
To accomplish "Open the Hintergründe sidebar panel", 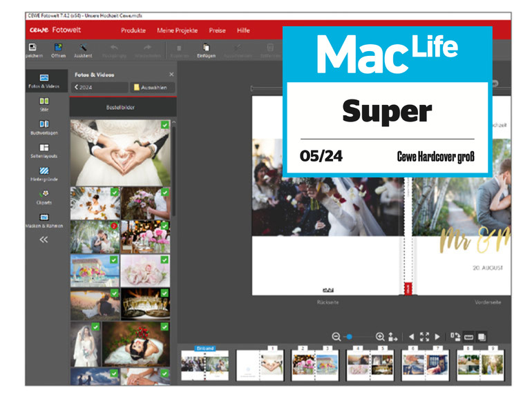I will (44, 174).
